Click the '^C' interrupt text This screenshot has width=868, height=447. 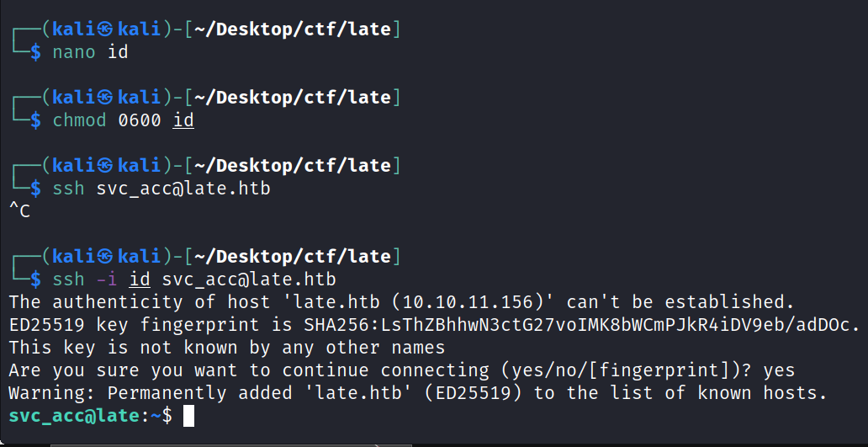(19, 211)
